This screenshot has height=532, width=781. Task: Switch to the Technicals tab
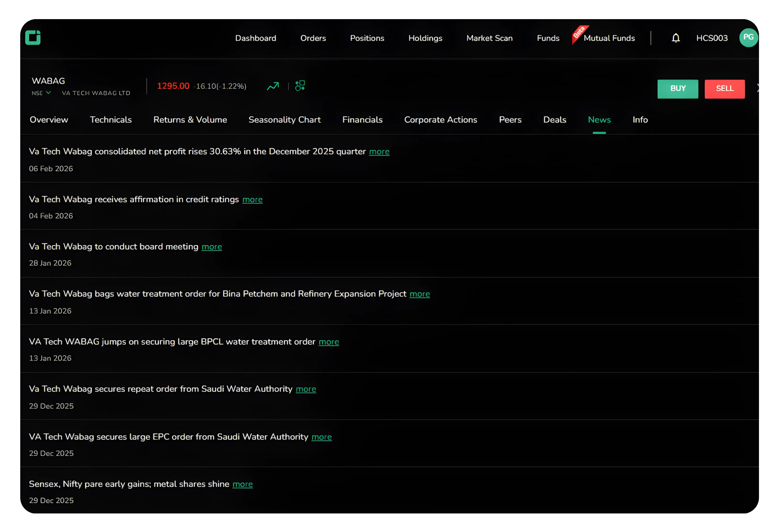110,120
